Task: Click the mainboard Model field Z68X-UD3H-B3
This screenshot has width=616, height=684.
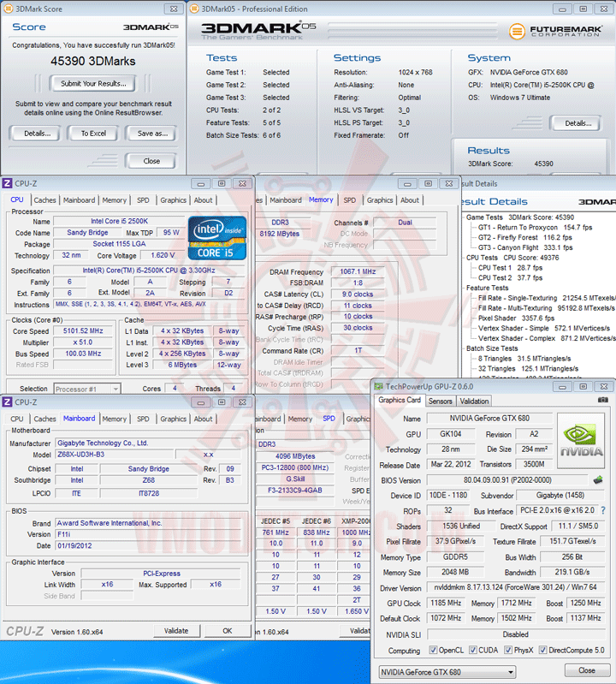Action: [x=115, y=455]
